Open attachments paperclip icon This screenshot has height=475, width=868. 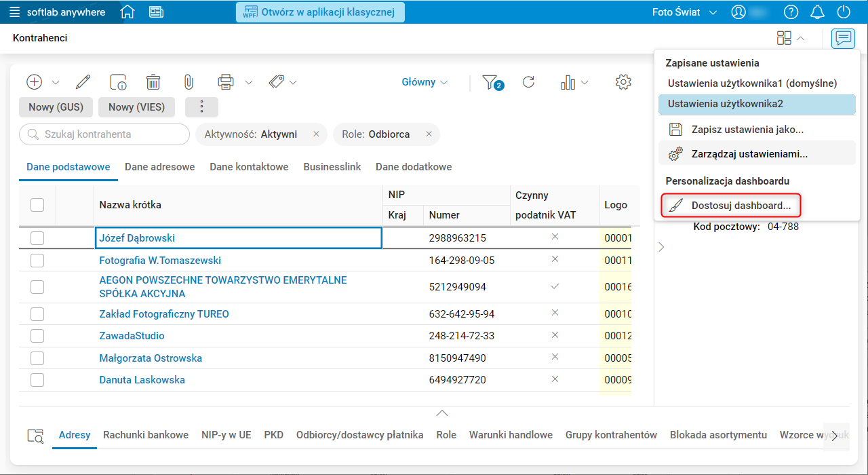pos(189,82)
